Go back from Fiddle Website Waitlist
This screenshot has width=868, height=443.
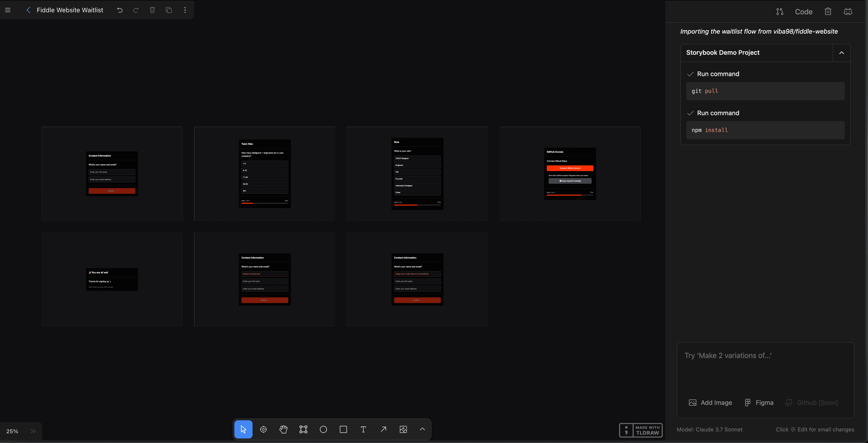[x=28, y=10]
